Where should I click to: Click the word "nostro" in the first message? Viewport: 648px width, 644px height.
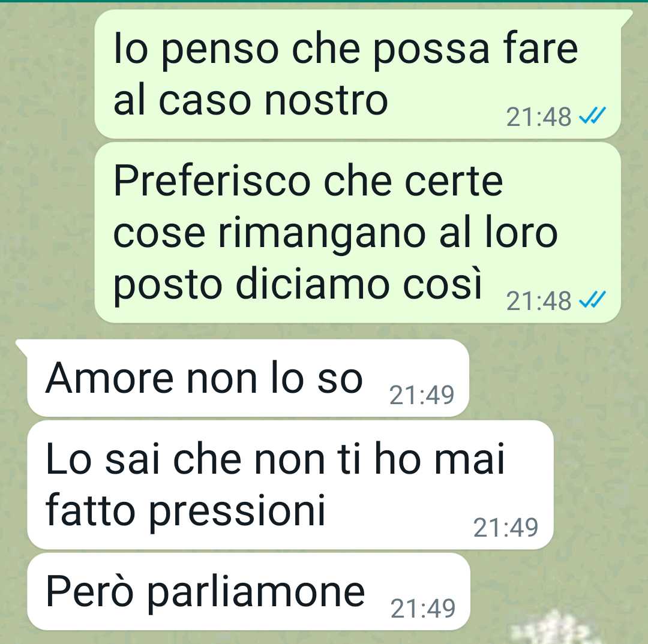(x=326, y=100)
